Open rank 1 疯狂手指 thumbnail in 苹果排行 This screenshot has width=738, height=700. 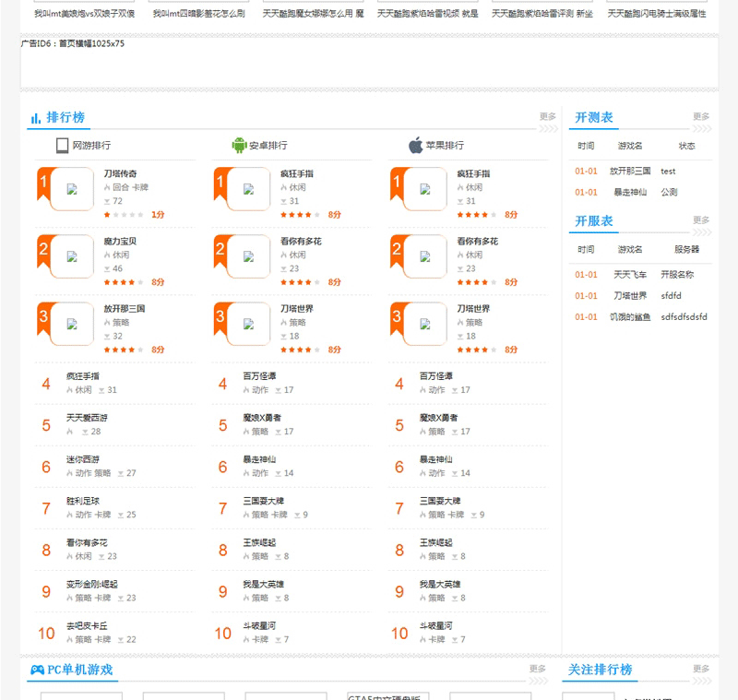pos(425,189)
